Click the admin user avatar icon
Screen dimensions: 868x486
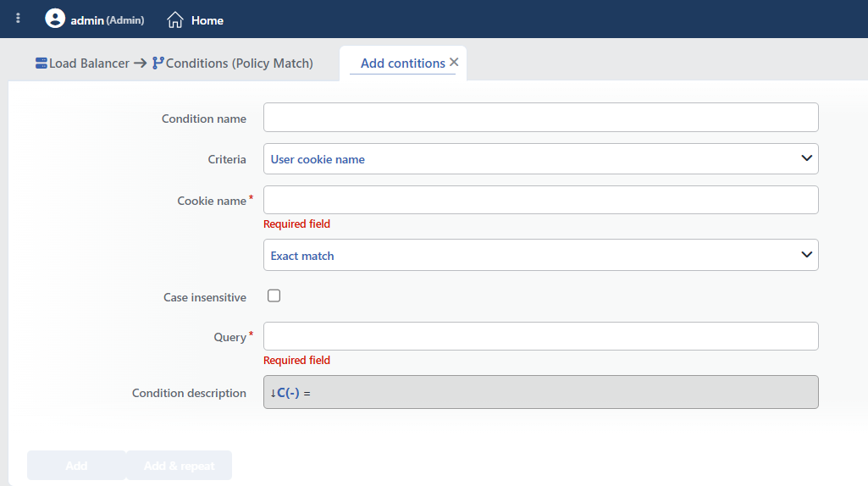pyautogui.click(x=55, y=19)
